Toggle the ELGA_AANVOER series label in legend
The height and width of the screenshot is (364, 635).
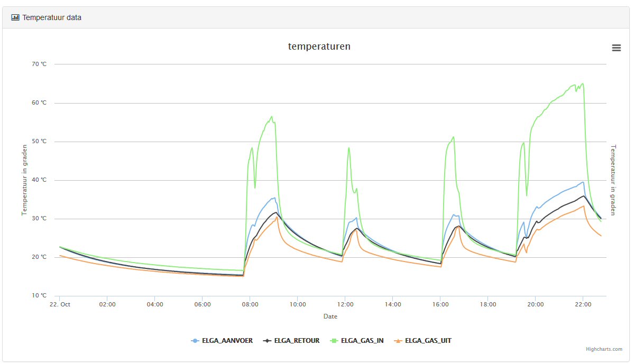pyautogui.click(x=227, y=341)
